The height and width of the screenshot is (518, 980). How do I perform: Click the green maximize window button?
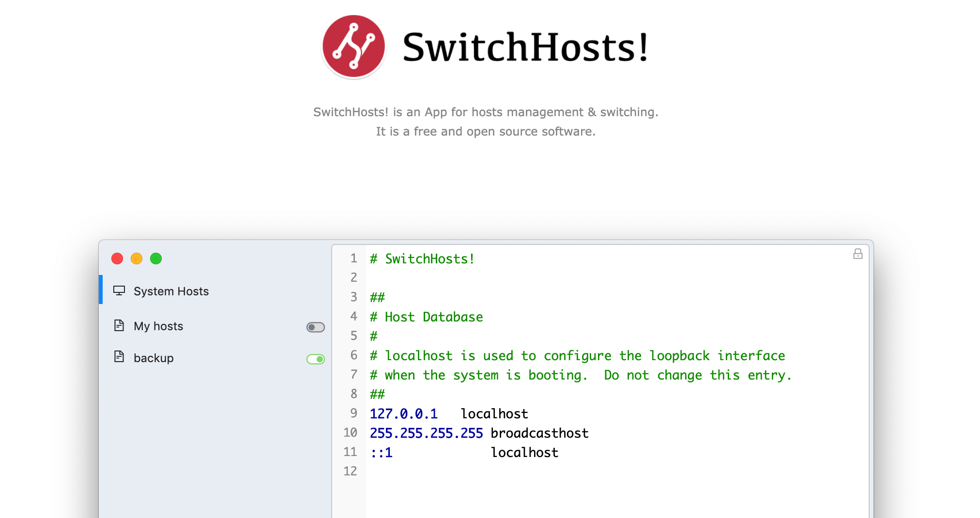tap(156, 259)
